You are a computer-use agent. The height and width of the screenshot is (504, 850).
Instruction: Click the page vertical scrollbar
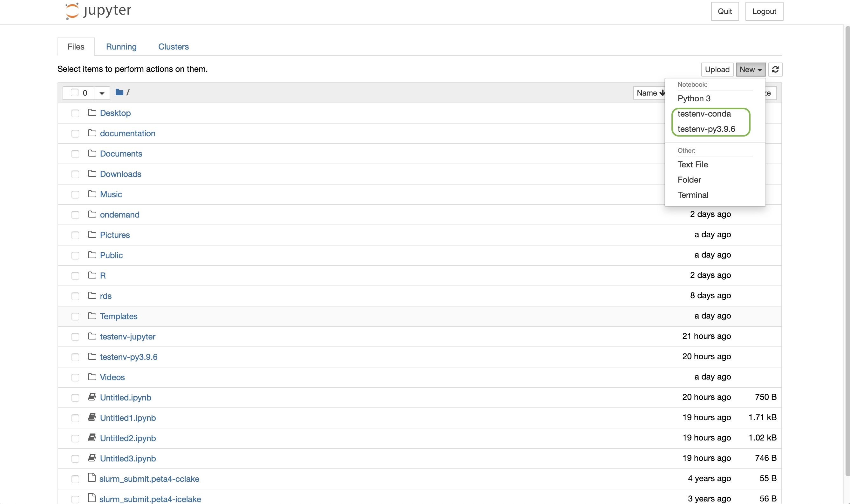(x=847, y=238)
